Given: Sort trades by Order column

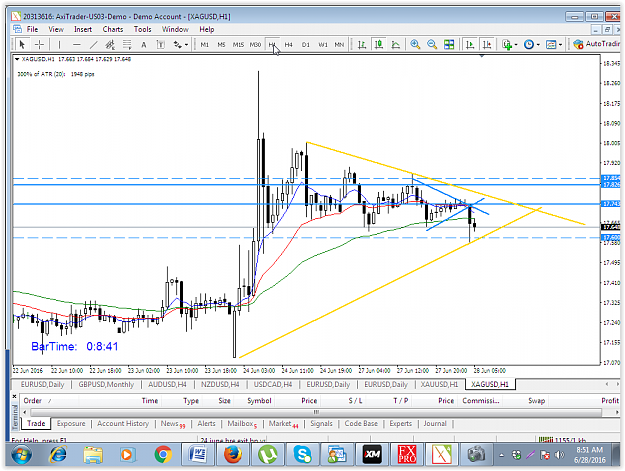Looking at the screenshot, I should coord(33,400).
